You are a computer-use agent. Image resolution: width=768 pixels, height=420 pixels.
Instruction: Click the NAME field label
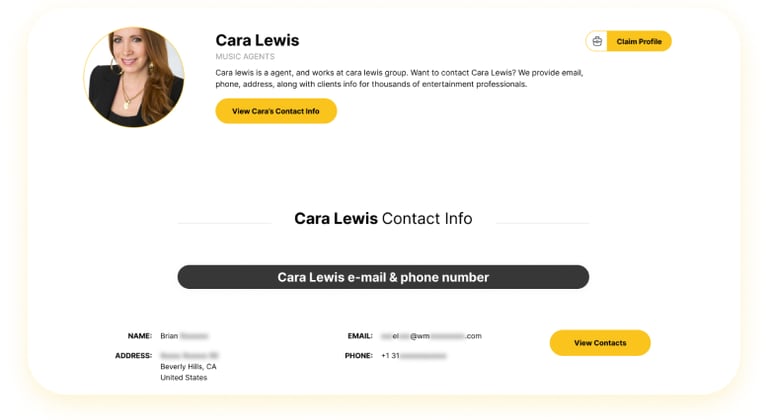click(139, 336)
